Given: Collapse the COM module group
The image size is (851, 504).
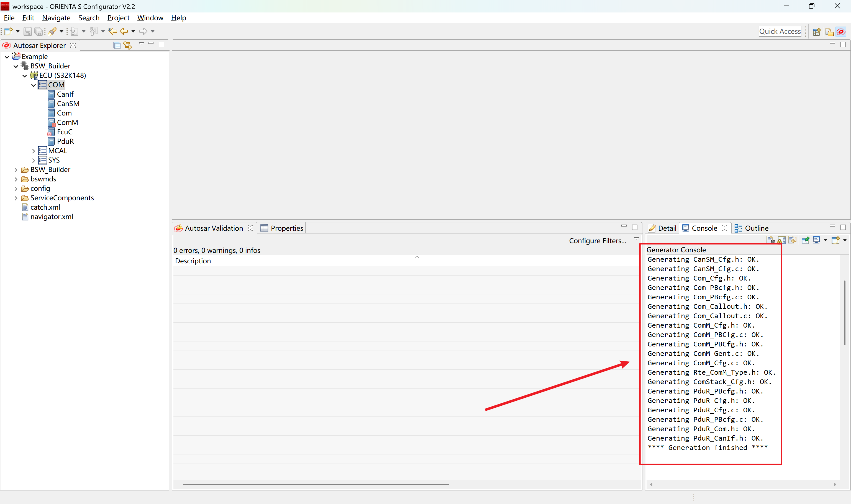Looking at the screenshot, I should (x=33, y=85).
